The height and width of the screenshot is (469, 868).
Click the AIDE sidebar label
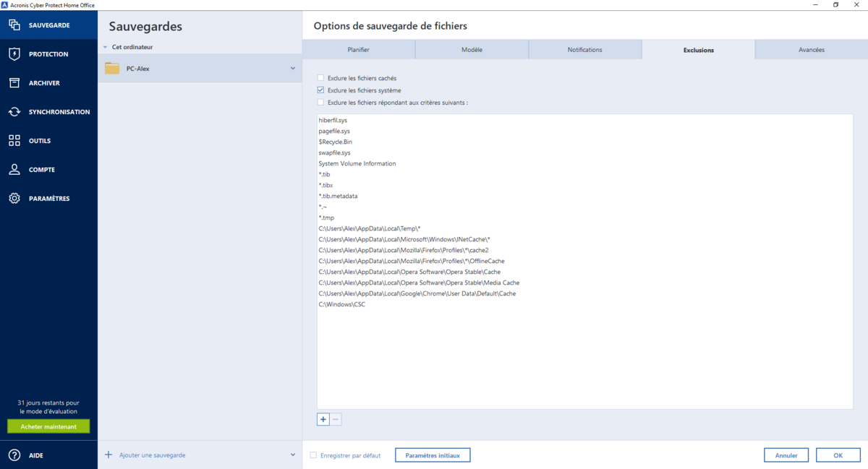36,455
